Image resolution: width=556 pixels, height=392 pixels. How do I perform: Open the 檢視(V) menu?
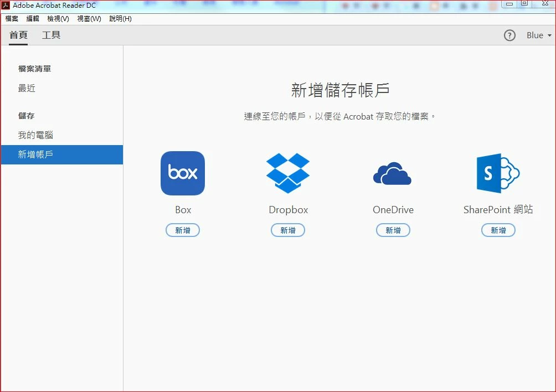pyautogui.click(x=58, y=19)
